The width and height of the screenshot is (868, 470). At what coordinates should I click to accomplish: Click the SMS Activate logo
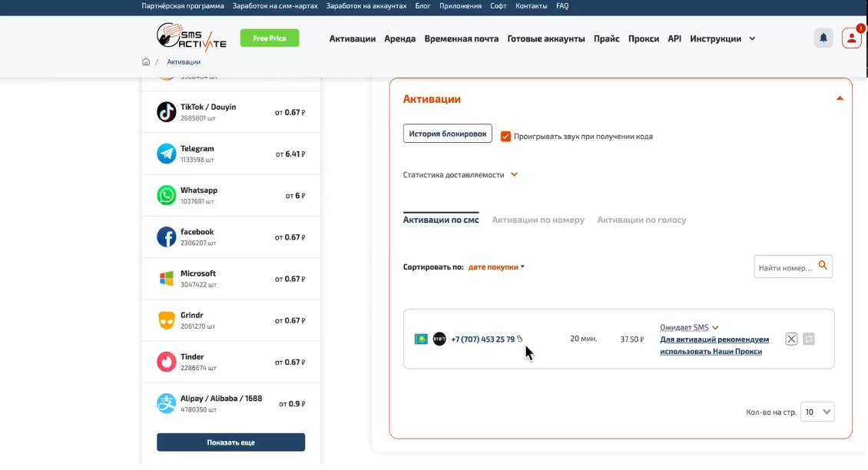(x=191, y=38)
